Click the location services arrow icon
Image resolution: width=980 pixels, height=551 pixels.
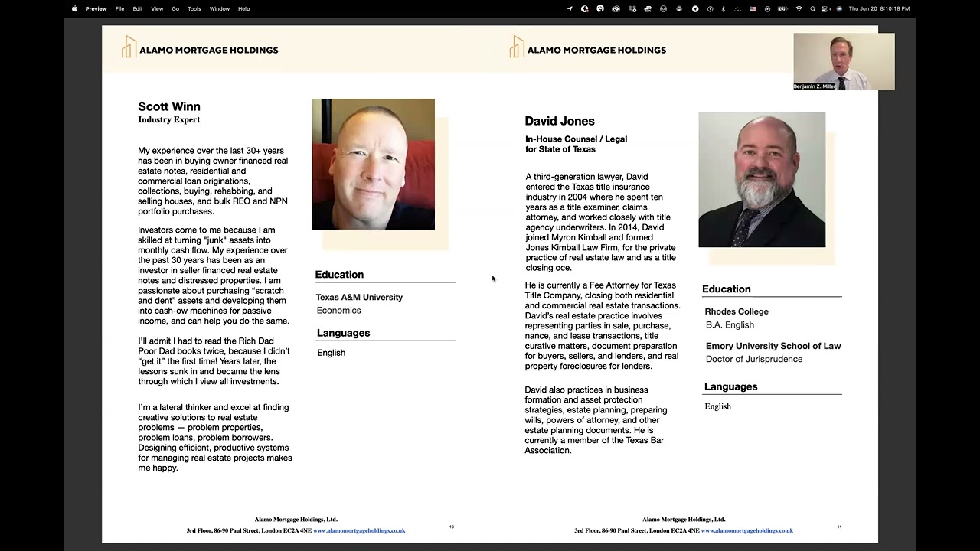(x=570, y=8)
